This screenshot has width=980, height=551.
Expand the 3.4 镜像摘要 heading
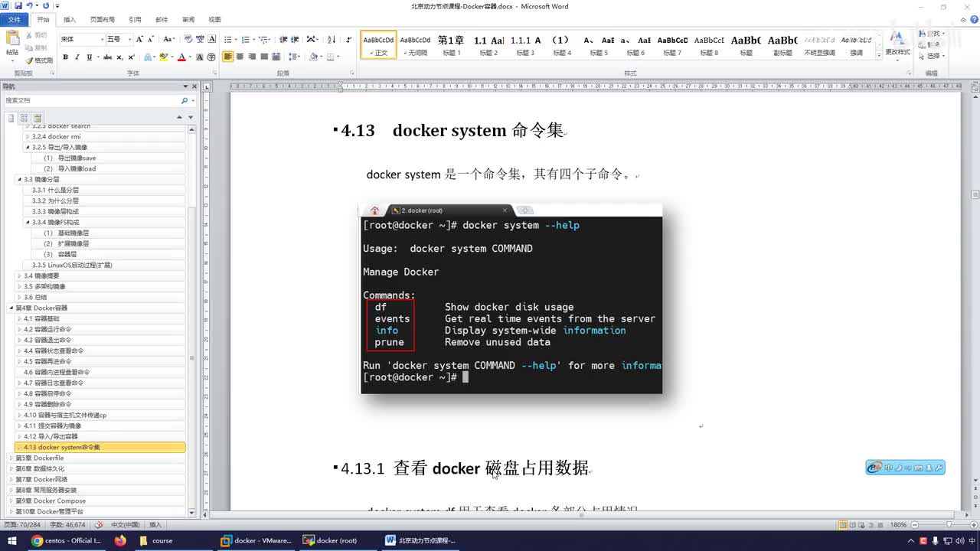point(19,275)
